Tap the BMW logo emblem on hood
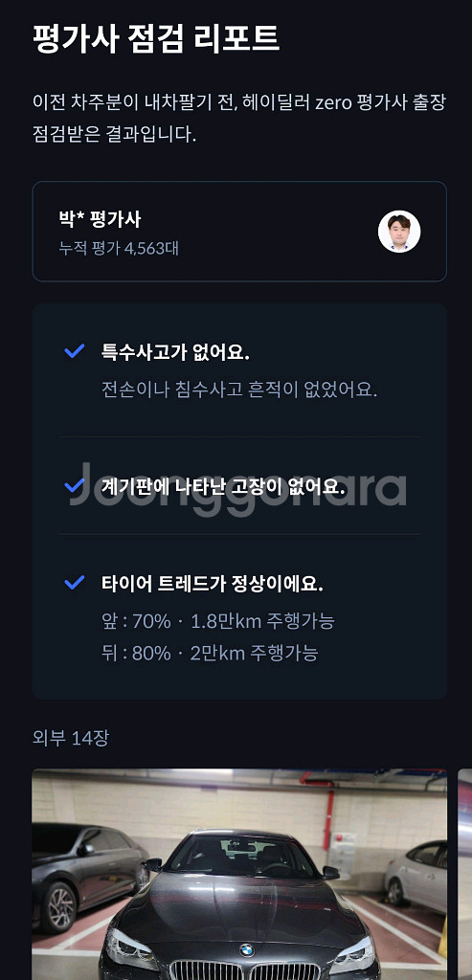472x980 pixels. pyautogui.click(x=248, y=949)
